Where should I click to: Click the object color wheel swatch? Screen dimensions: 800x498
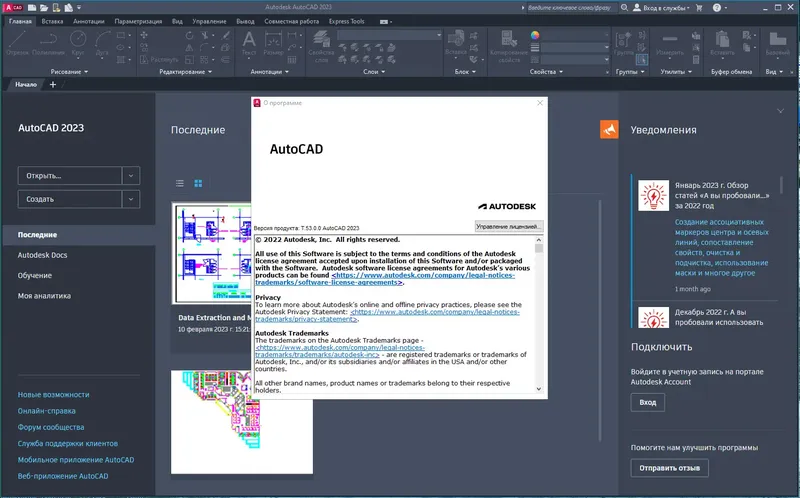pyautogui.click(x=535, y=35)
